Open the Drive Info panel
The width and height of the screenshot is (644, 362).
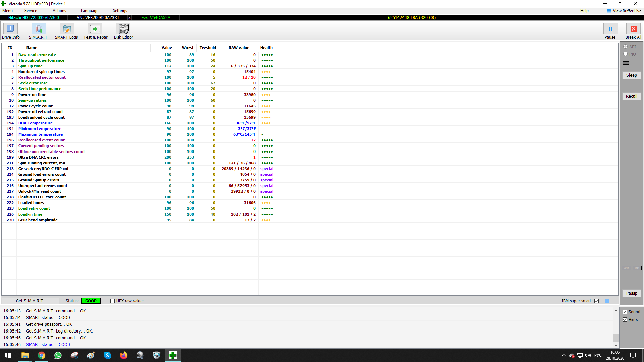click(x=10, y=29)
